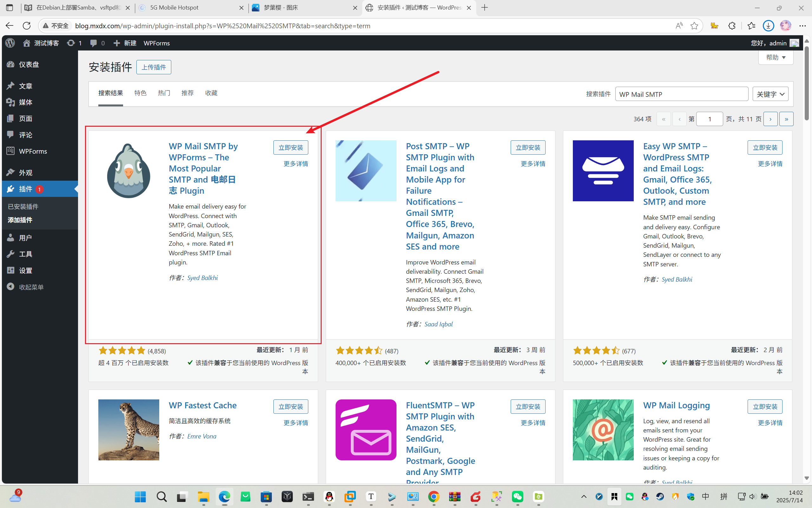Viewport: 812px width, 508px height.
Task: Install the WP Fastest Cache plugin
Action: (291, 406)
